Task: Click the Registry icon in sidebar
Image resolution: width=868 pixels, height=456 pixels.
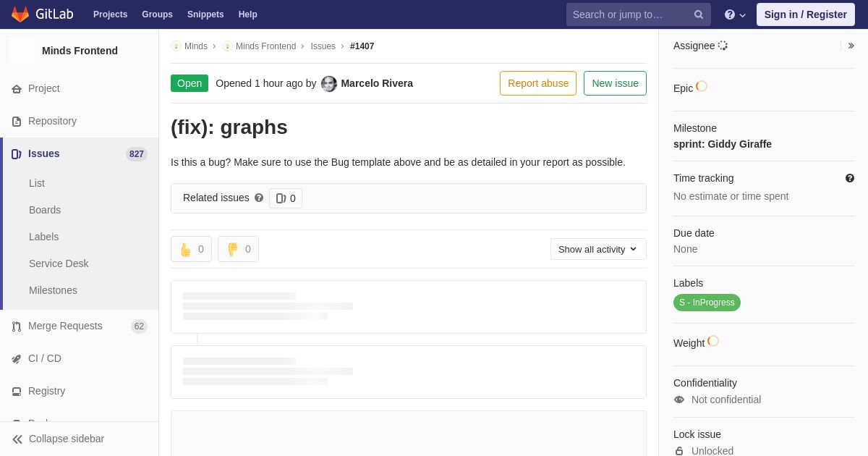Action: coord(17,391)
